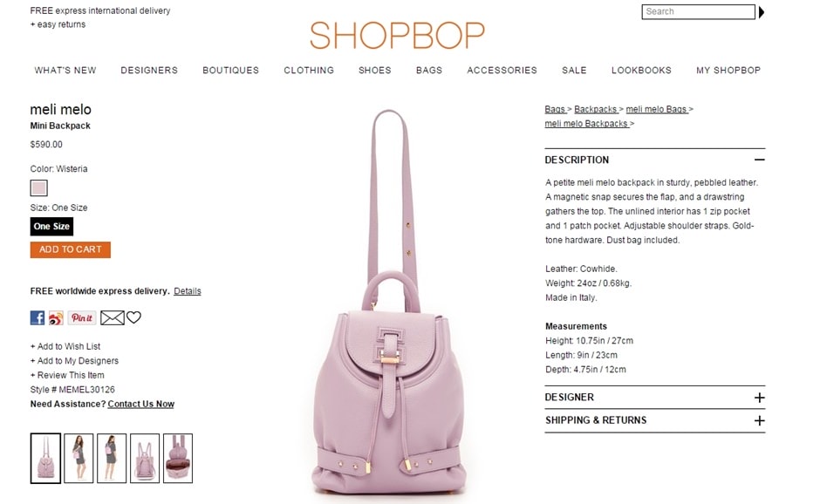View the open-bag interior thumbnail
The width and height of the screenshot is (820, 504).
[178, 458]
